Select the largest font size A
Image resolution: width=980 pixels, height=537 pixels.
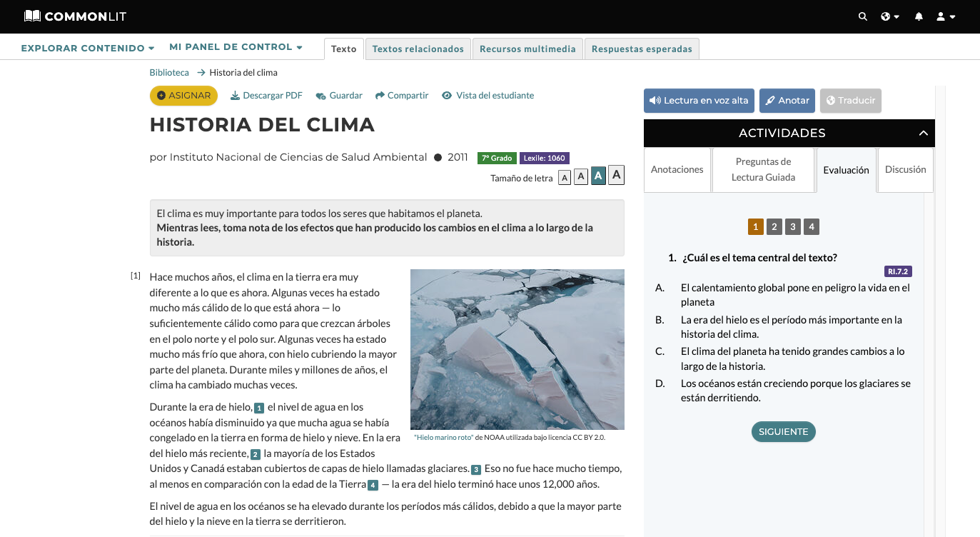pyautogui.click(x=617, y=175)
